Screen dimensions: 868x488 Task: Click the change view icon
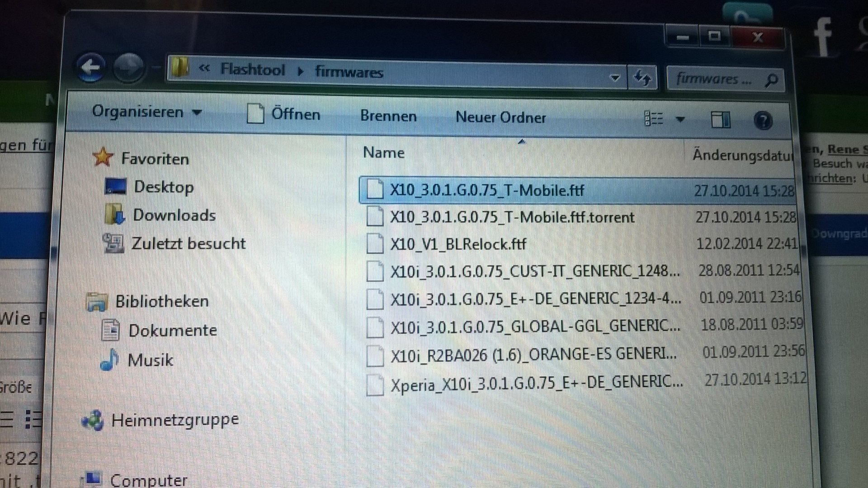click(653, 118)
